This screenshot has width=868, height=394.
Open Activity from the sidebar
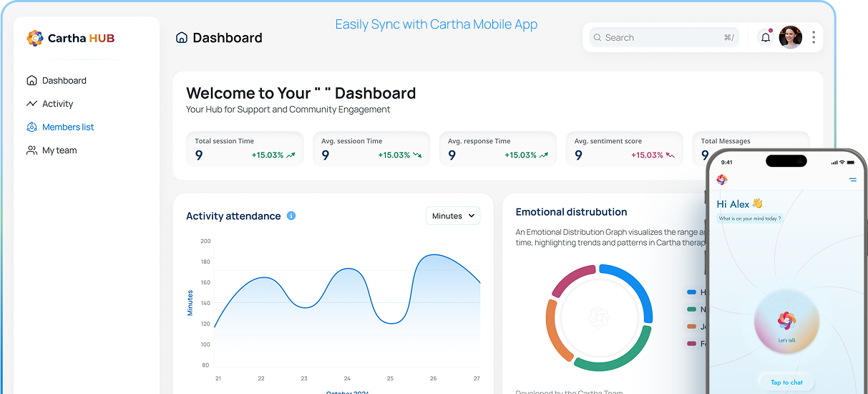[57, 104]
